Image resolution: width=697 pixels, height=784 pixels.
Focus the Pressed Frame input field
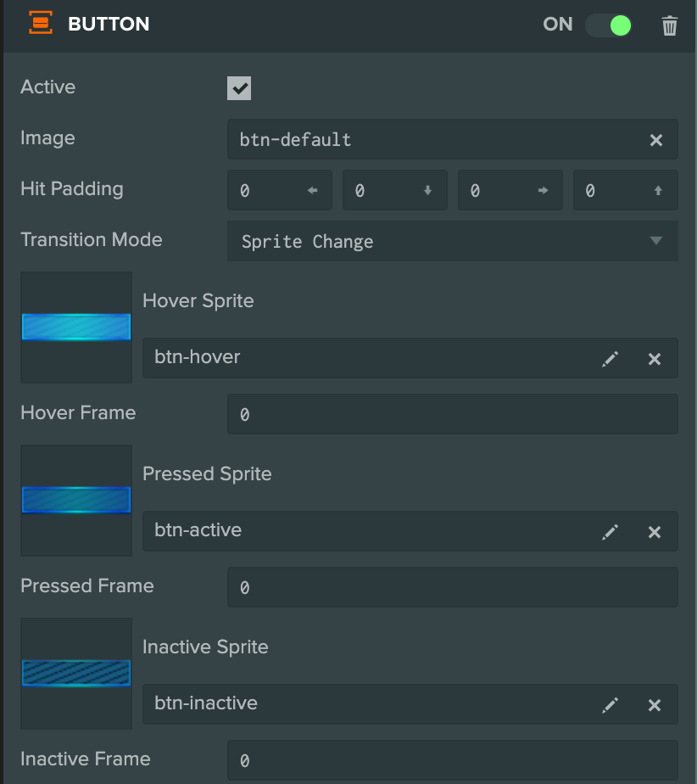(x=452, y=586)
